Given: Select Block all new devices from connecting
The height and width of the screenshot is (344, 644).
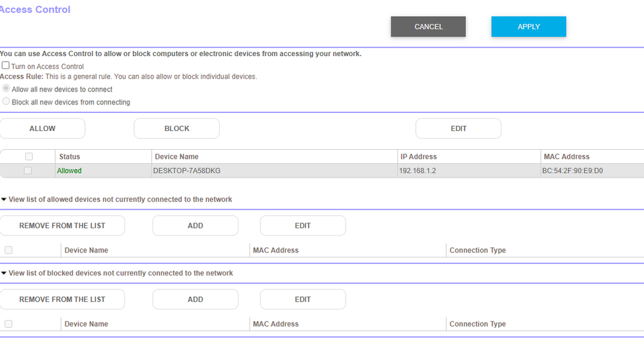Looking at the screenshot, I should tap(6, 101).
